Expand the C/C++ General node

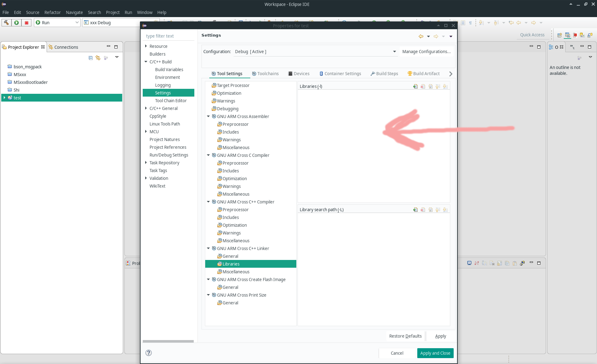(146, 108)
